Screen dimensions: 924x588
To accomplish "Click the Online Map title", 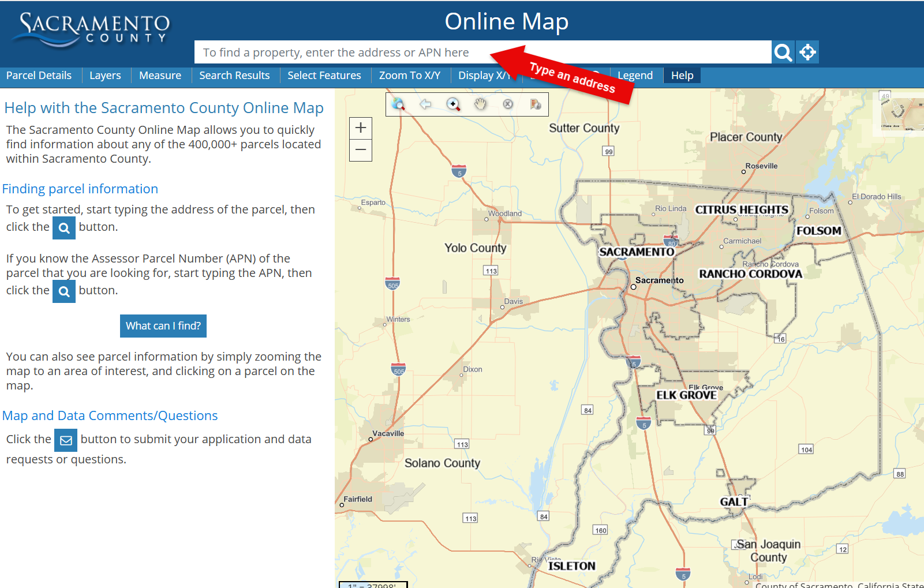I will pyautogui.click(x=507, y=21).
